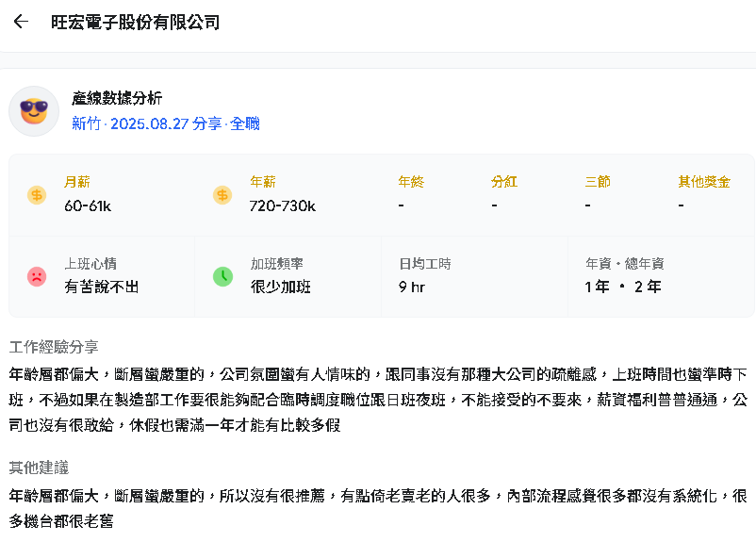
Task: Click the 其他建議 section heading
Action: 39,468
